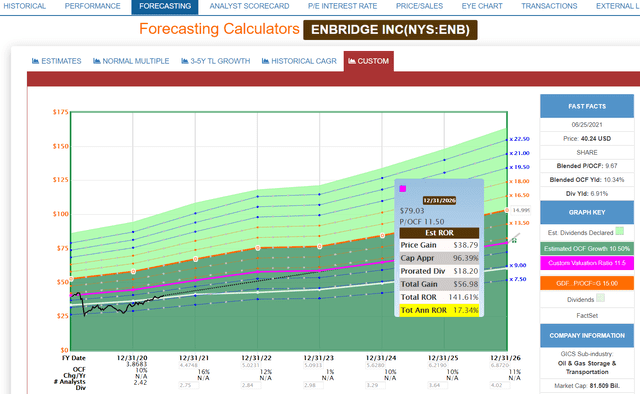Click the Total ROR 141.61% row
640x394 pixels.
[439, 297]
